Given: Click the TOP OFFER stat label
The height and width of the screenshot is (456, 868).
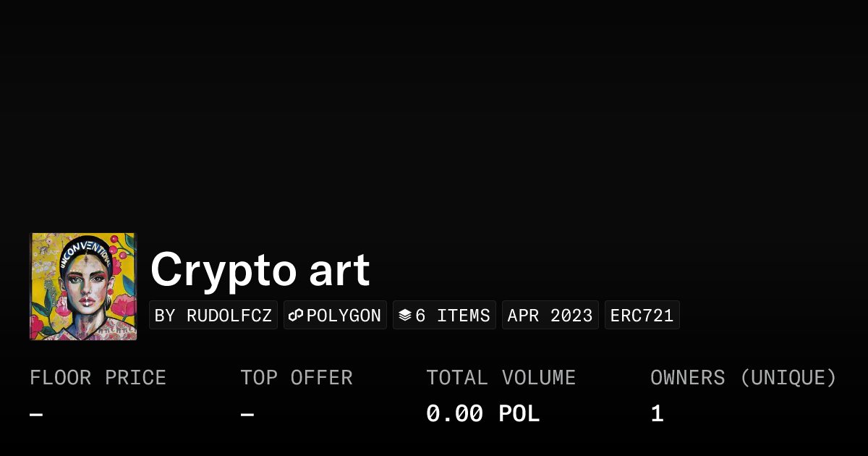Looking at the screenshot, I should tap(296, 377).
